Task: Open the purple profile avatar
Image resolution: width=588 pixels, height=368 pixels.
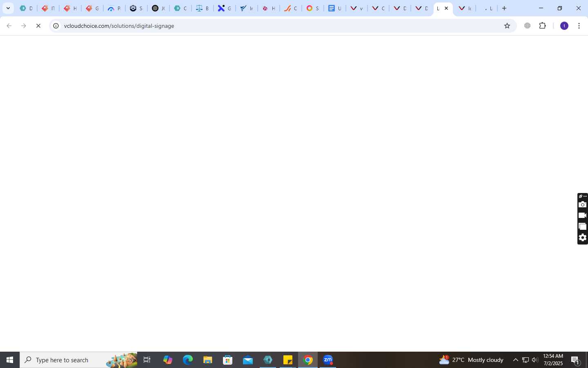Action: (564, 26)
